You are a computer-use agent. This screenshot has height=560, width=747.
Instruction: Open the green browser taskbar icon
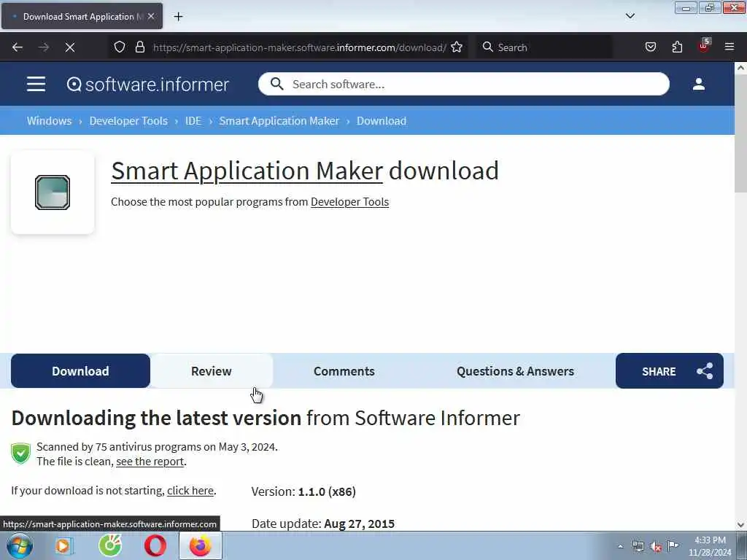click(110, 545)
